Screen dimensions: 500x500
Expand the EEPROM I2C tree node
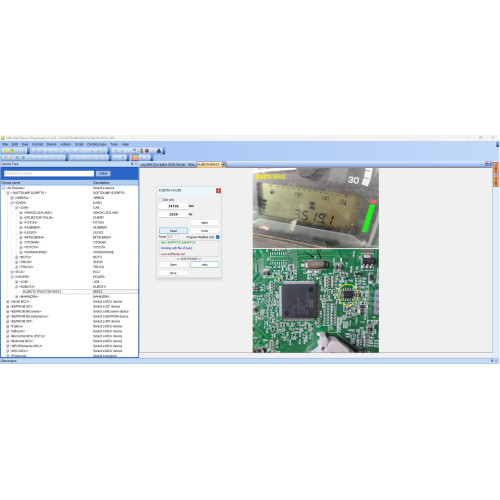(8, 306)
